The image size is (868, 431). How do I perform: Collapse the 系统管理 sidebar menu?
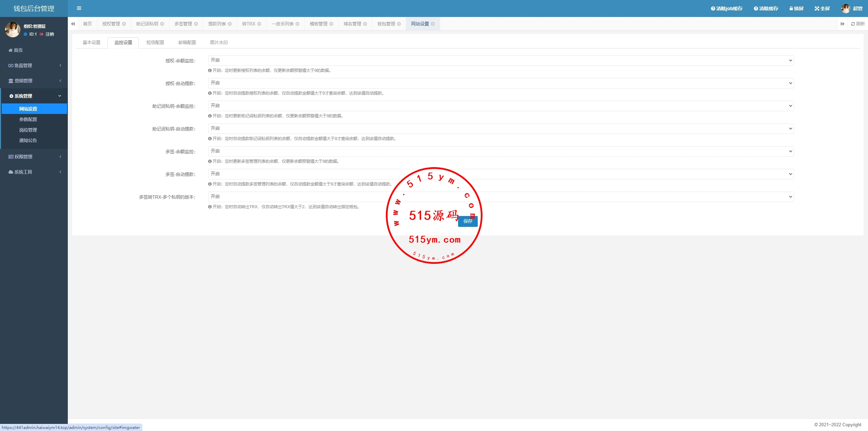pos(34,96)
